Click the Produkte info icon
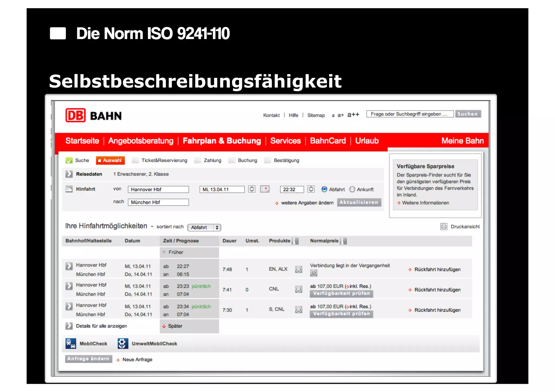Image resolution: width=555 pixels, height=392 pixels. [x=295, y=241]
